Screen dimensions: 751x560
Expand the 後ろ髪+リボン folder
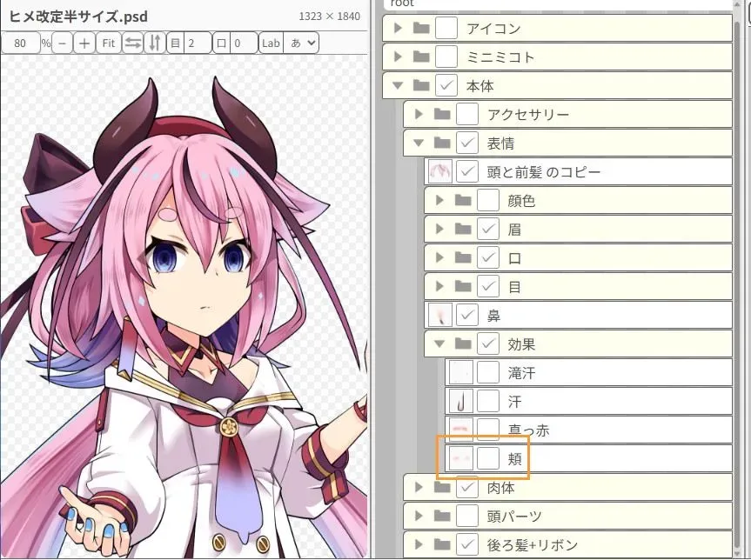[x=419, y=545]
